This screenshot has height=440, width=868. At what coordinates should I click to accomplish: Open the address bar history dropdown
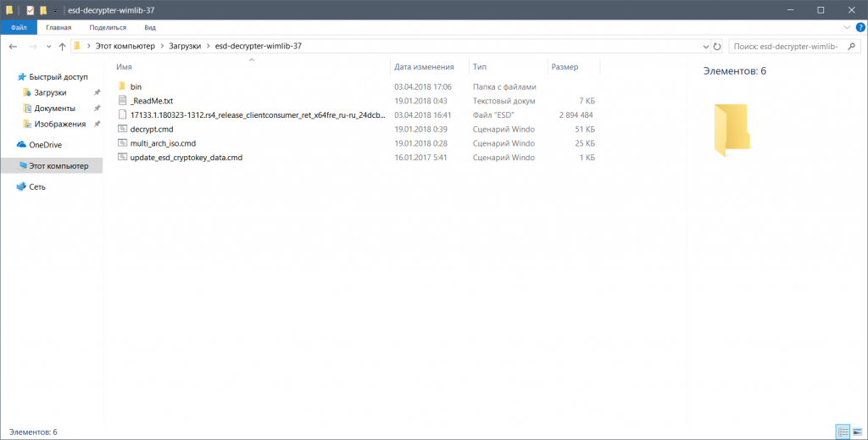pyautogui.click(x=704, y=46)
